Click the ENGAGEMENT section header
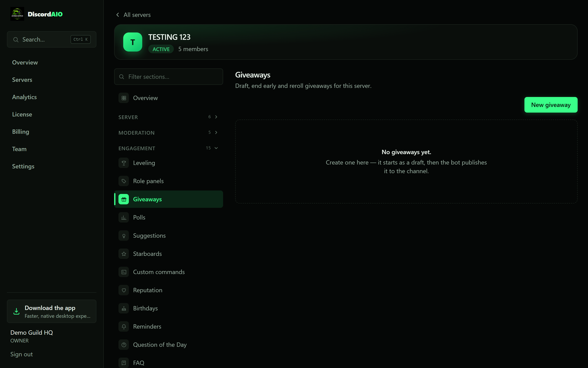588x368 pixels. tap(168, 148)
